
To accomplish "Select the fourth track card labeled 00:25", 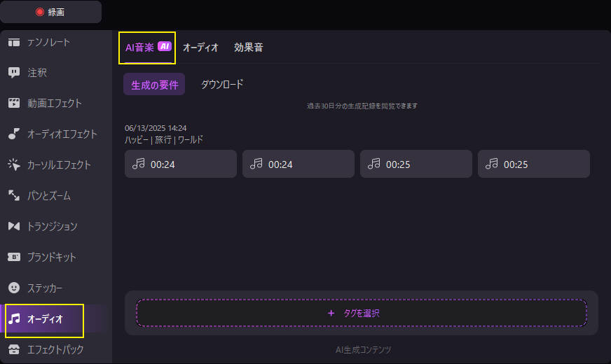I will pyautogui.click(x=534, y=164).
